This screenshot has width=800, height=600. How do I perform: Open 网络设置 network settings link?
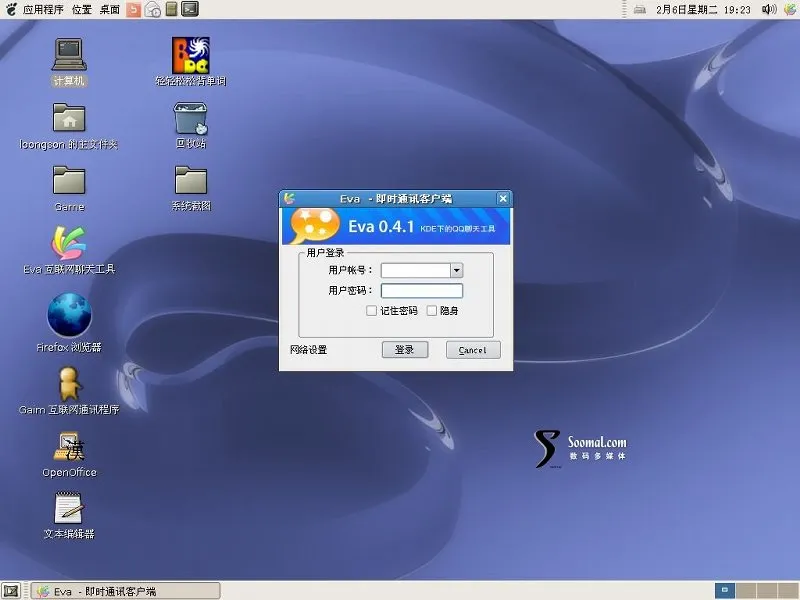pyautogui.click(x=308, y=350)
